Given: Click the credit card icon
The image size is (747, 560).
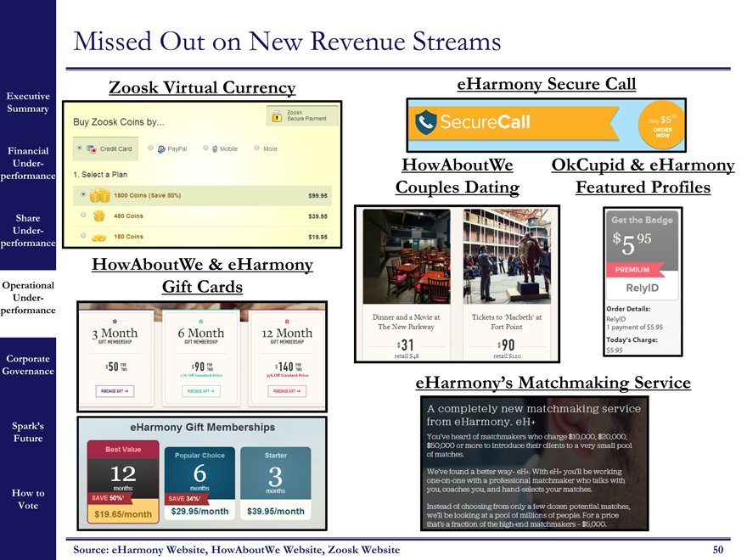Looking at the screenshot, I should (x=92, y=148).
